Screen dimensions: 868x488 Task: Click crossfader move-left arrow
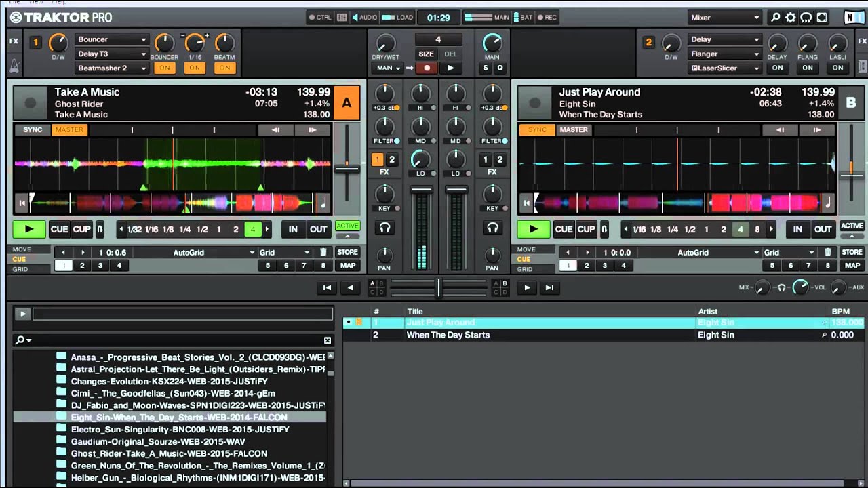click(x=350, y=288)
